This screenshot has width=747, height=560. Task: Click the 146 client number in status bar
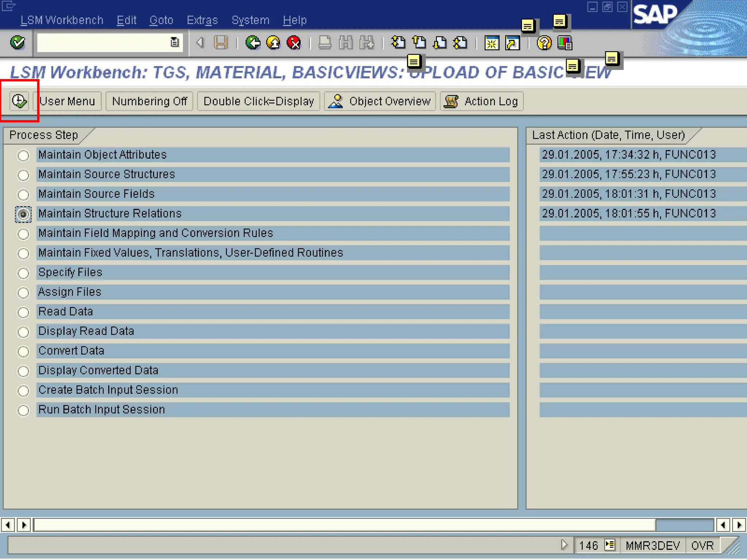pyautogui.click(x=588, y=545)
